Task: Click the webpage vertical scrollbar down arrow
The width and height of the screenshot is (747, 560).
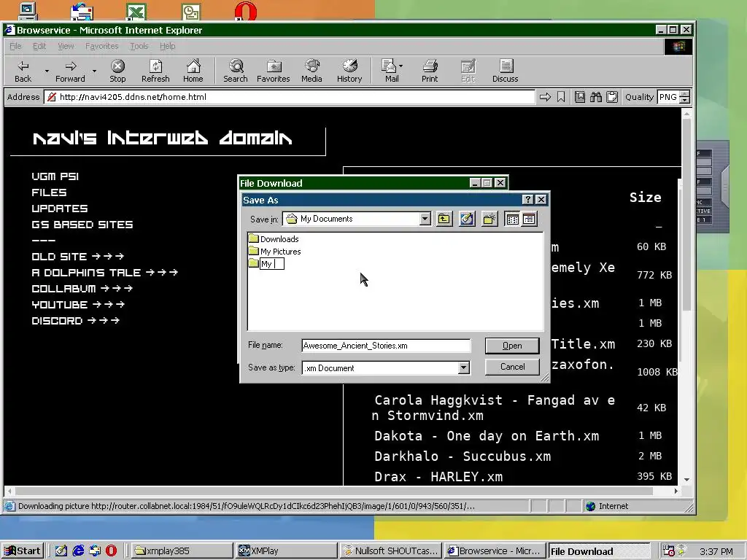Action: [686, 480]
